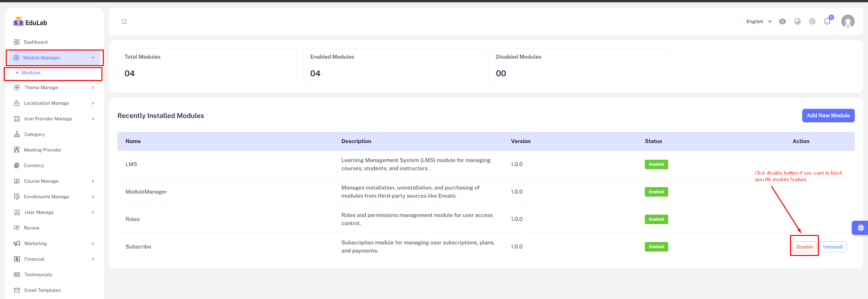Select Modules submenu item
Viewport: 868px width, 299px height.
click(31, 73)
